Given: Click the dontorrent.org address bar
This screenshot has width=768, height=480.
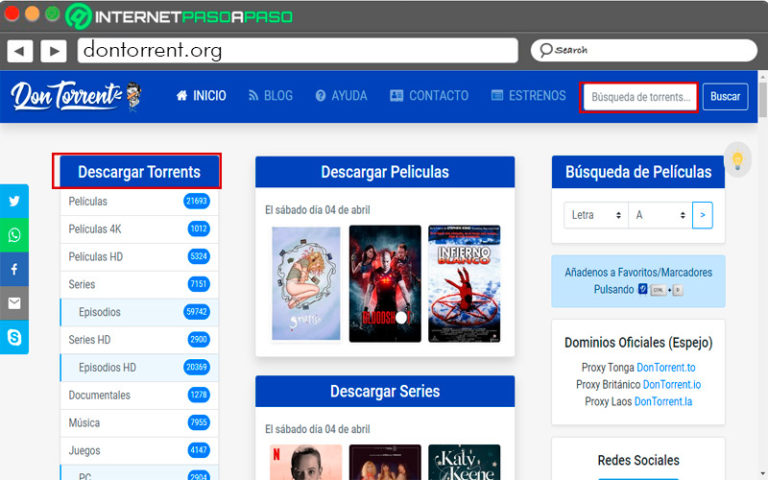Looking at the screenshot, I should (x=297, y=50).
